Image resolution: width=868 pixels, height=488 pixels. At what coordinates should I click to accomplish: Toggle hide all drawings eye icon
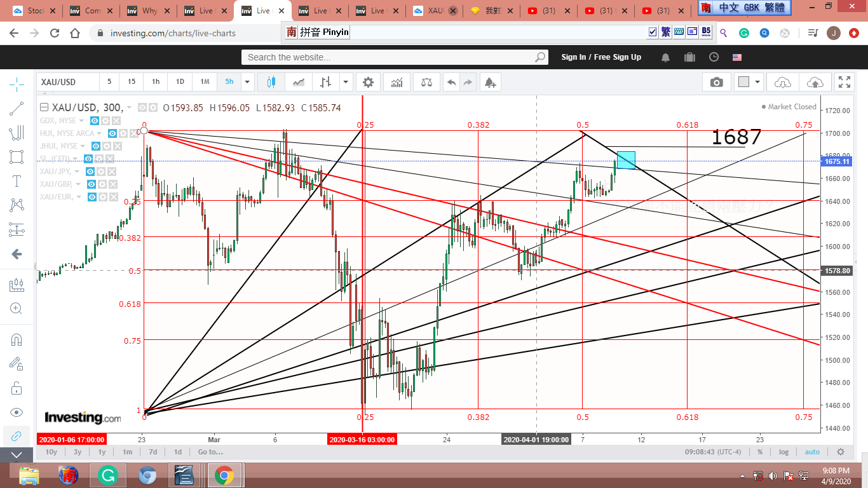(x=17, y=412)
